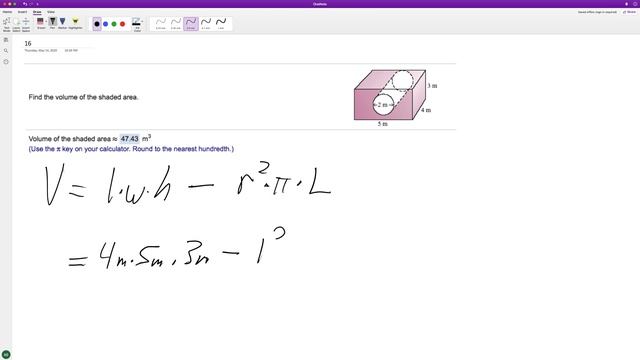This screenshot has width=640, height=360.
Task: Click the account avatar at bottom left
Action: [x=6, y=354]
